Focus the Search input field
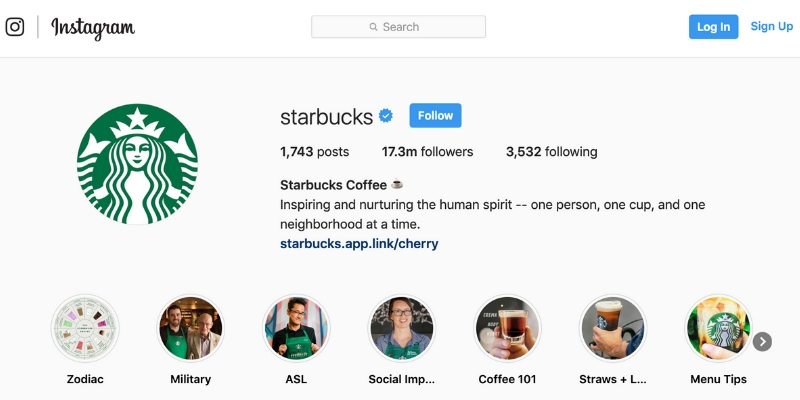800x400 pixels. 398,27
